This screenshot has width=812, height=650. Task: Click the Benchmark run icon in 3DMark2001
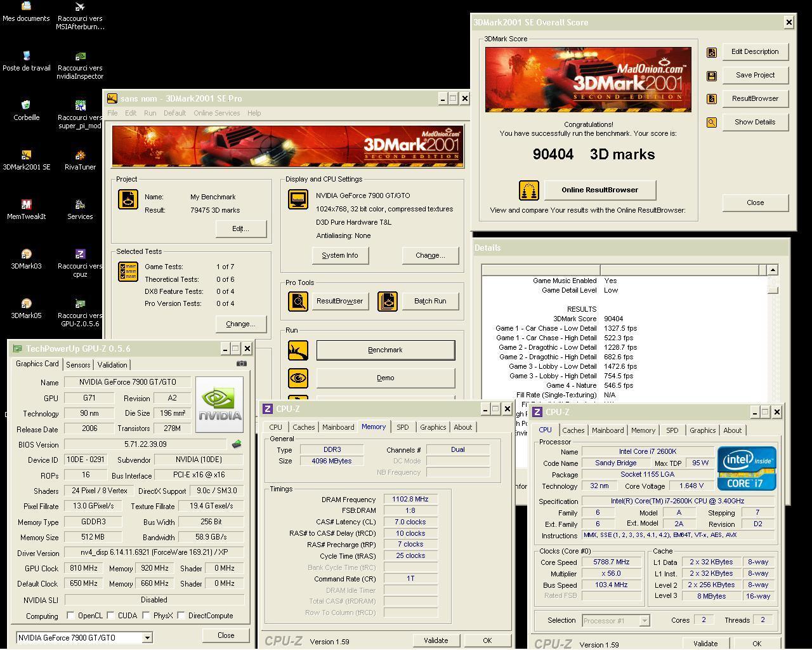[298, 350]
